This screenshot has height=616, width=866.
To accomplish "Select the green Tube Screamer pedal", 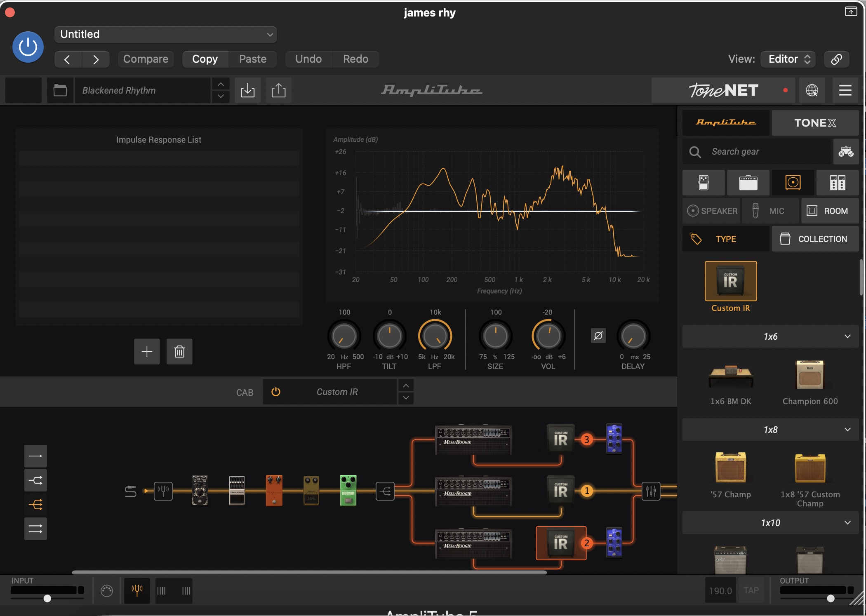I will tap(348, 490).
